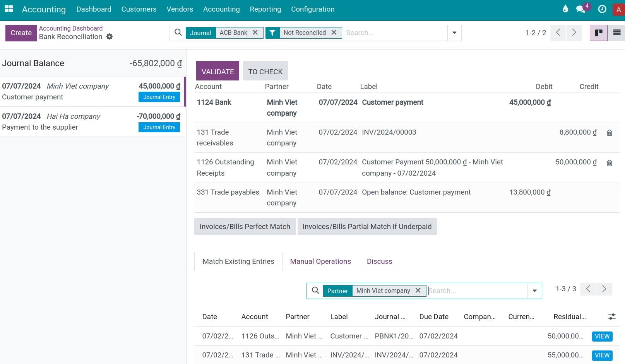Select the Hai Ha company statement line

click(92, 122)
